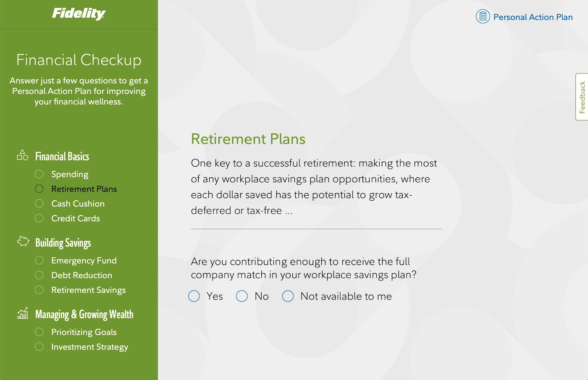This screenshot has width=588, height=380.
Task: Click the Building Savings piggy bank icon
Action: coord(23,241)
